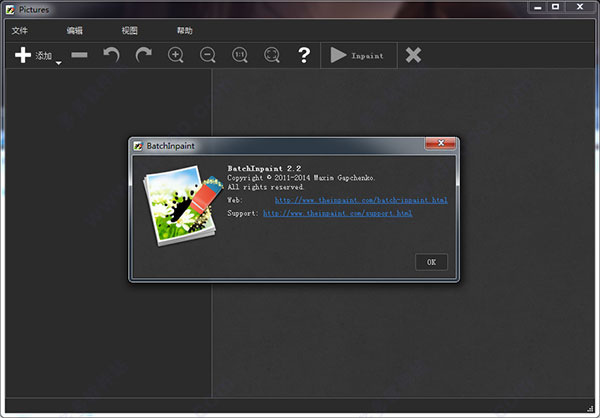This screenshot has width=600, height=418.
Task: Maximize the Pictures window
Action: pos(556,7)
